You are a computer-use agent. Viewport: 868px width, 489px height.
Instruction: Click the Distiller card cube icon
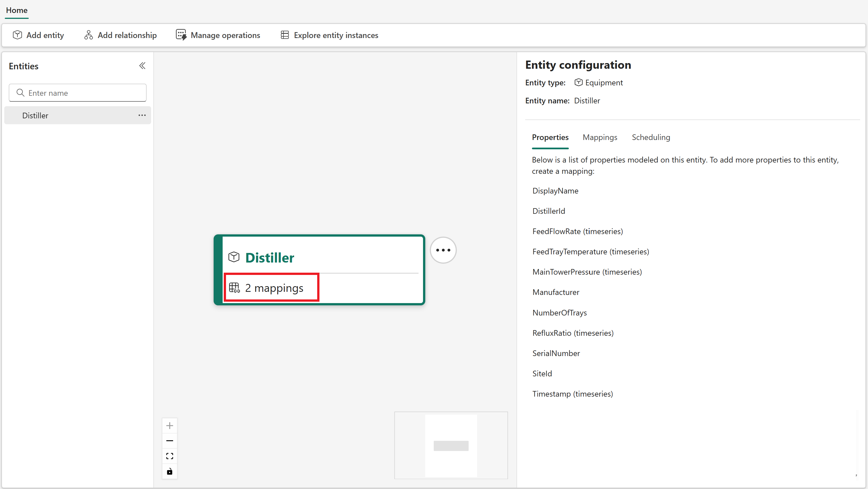tap(234, 257)
